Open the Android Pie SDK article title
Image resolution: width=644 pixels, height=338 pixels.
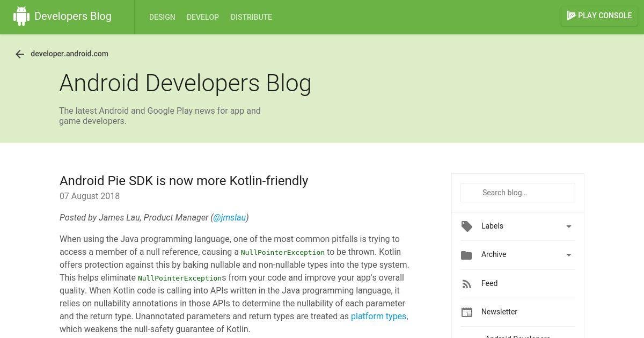(184, 181)
